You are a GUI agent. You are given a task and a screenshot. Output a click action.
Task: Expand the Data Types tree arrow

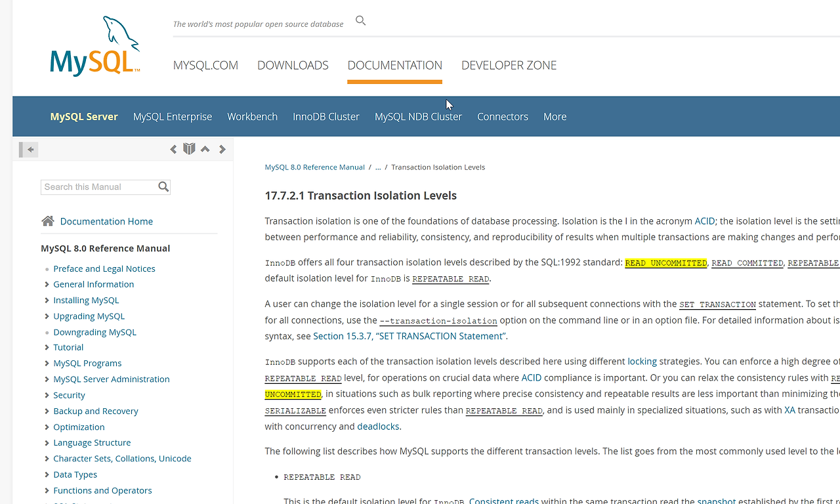click(47, 474)
